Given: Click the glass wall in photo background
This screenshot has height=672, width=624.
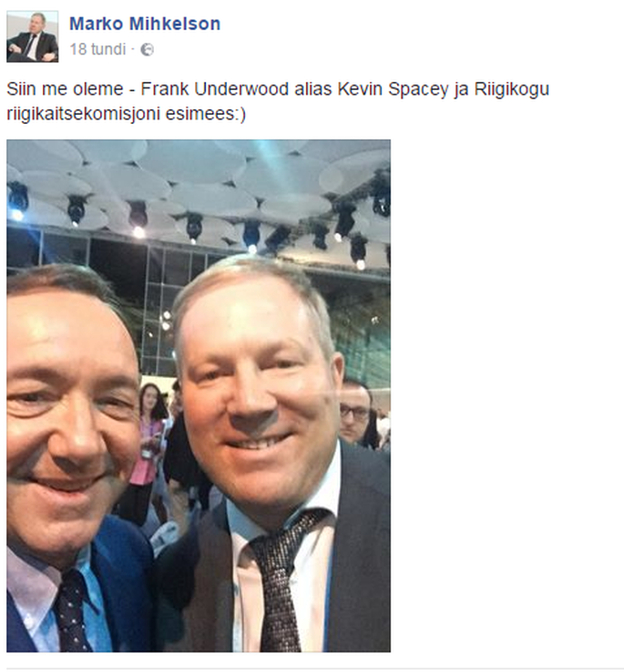Looking at the screenshot, I should coord(168,300).
